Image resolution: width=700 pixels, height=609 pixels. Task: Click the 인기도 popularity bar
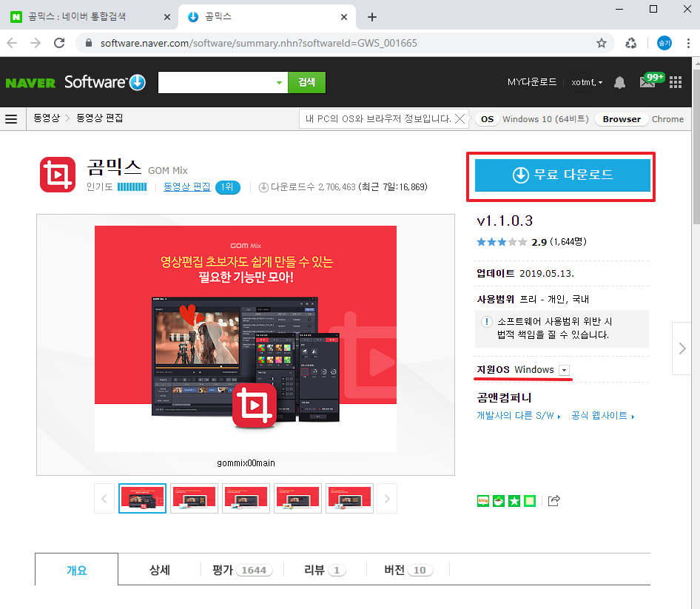132,187
